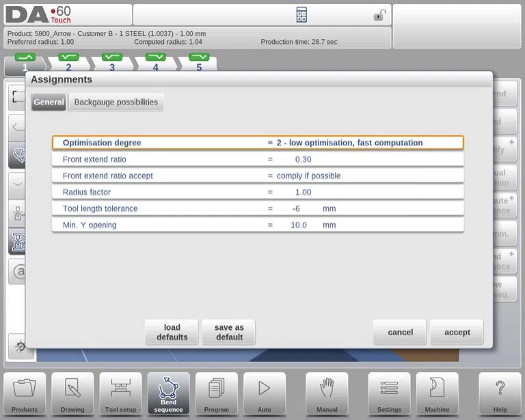The image size is (525, 420).
Task: Switch to the General tab
Action: (x=49, y=102)
